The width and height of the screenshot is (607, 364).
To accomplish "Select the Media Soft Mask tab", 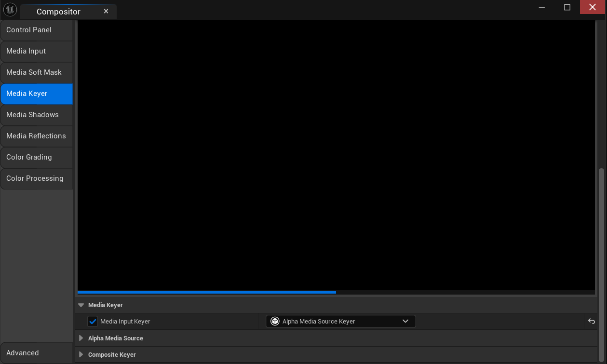I will 36,72.
